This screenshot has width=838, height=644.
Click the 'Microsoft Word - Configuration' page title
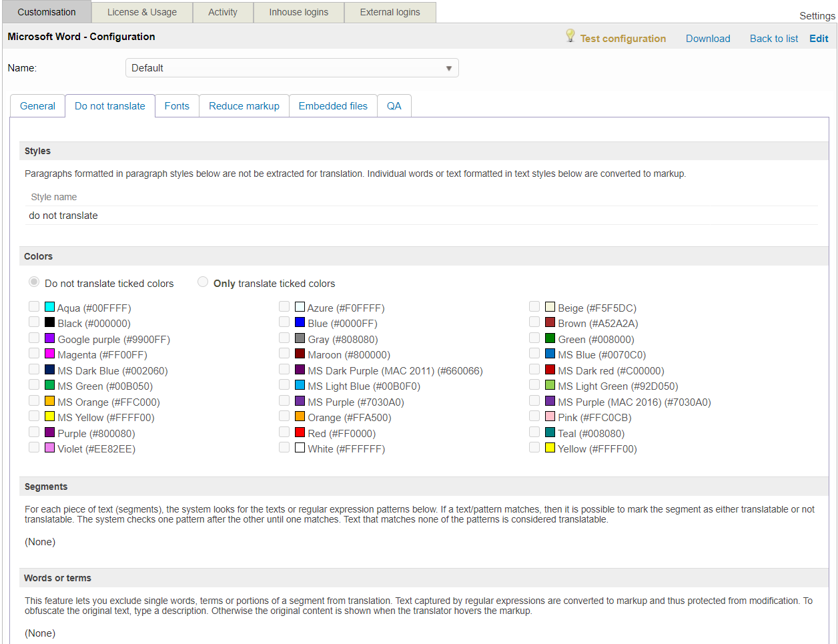tap(81, 37)
